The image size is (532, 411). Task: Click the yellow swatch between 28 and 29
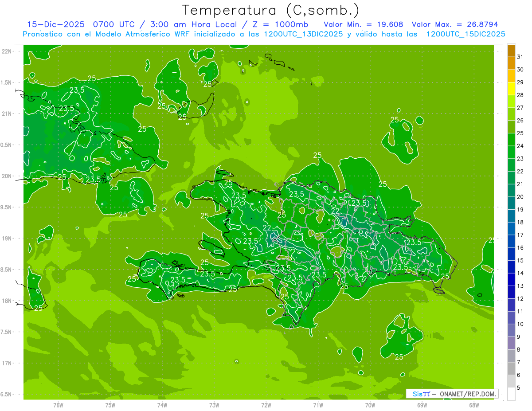coord(511,89)
